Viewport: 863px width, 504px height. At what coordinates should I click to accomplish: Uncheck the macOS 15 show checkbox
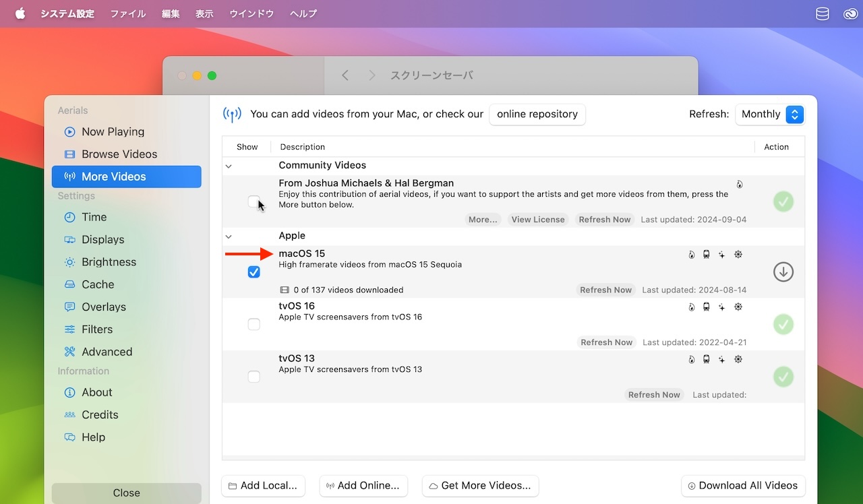[x=254, y=272]
